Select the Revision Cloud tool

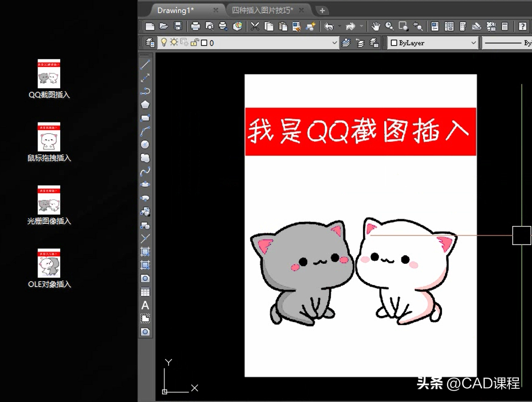pyautogui.click(x=145, y=158)
